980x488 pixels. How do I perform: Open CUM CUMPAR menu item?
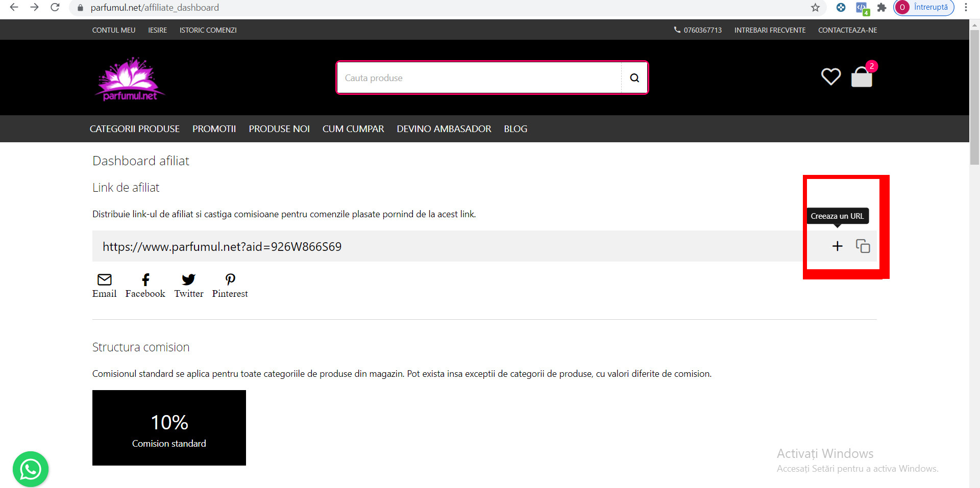(x=353, y=129)
